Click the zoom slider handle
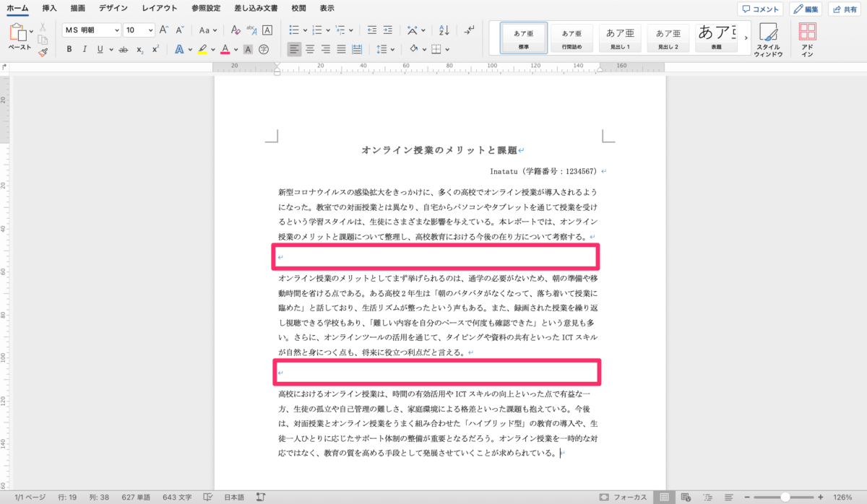Screen dimensions: 867x504 (785, 498)
